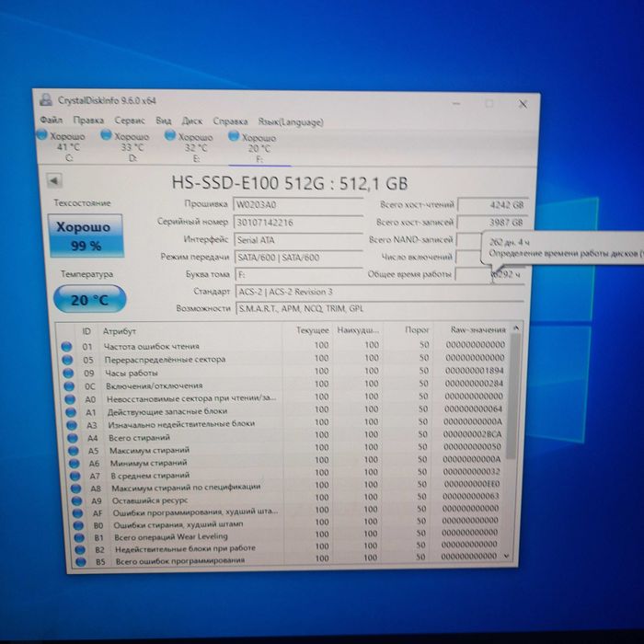644x644 pixels.
Task: Click the attribute list vertical scrollbar thumb
Action: [x=512, y=395]
